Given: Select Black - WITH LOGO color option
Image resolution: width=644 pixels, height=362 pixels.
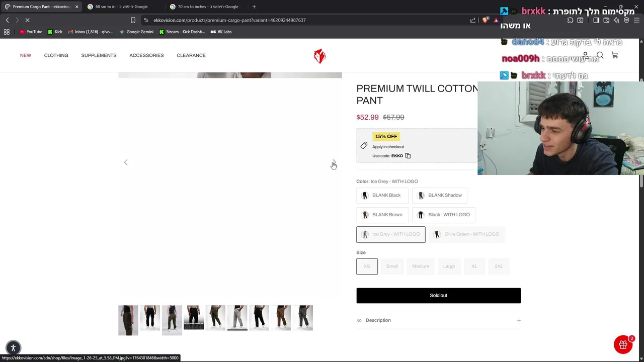Looking at the screenshot, I should coord(444,215).
